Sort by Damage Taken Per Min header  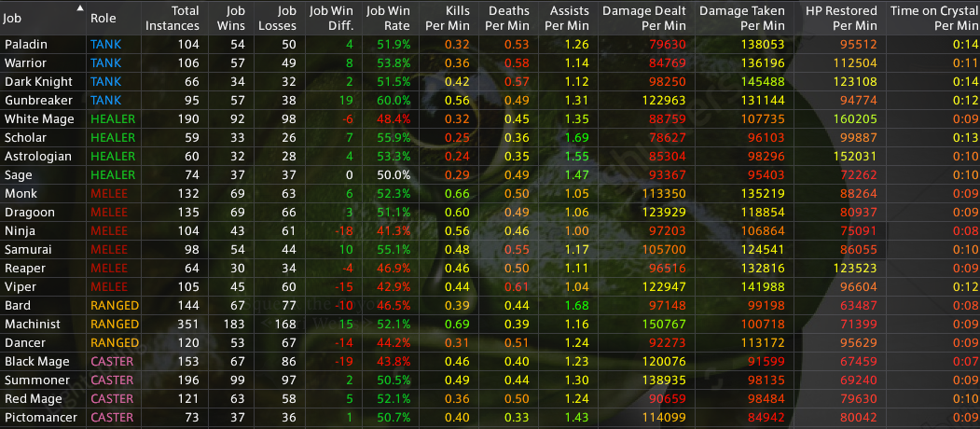tap(742, 18)
